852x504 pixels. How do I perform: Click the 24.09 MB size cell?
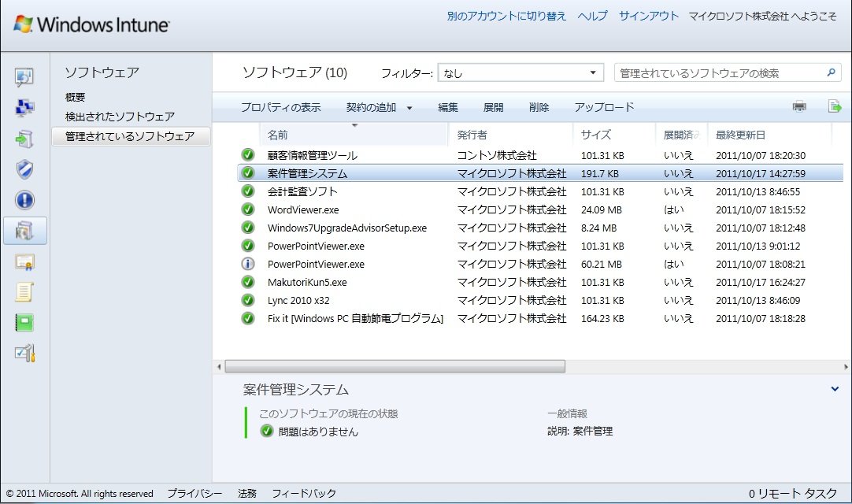pos(602,209)
